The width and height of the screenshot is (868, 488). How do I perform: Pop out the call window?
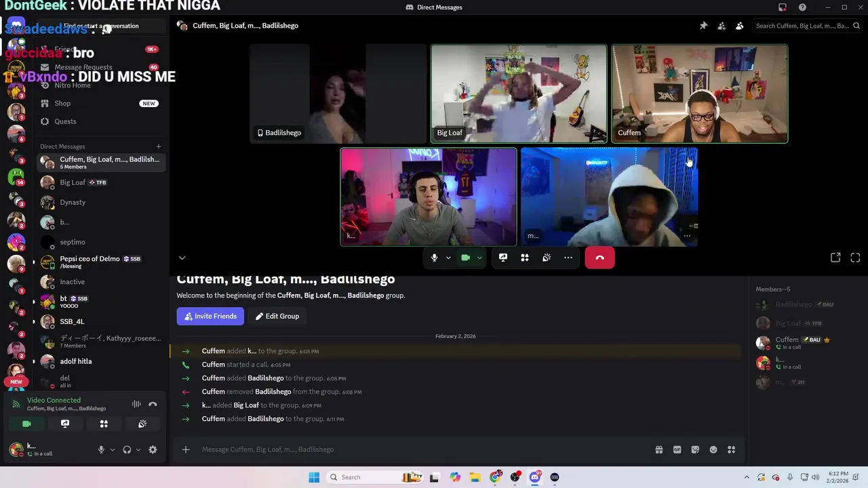(835, 258)
